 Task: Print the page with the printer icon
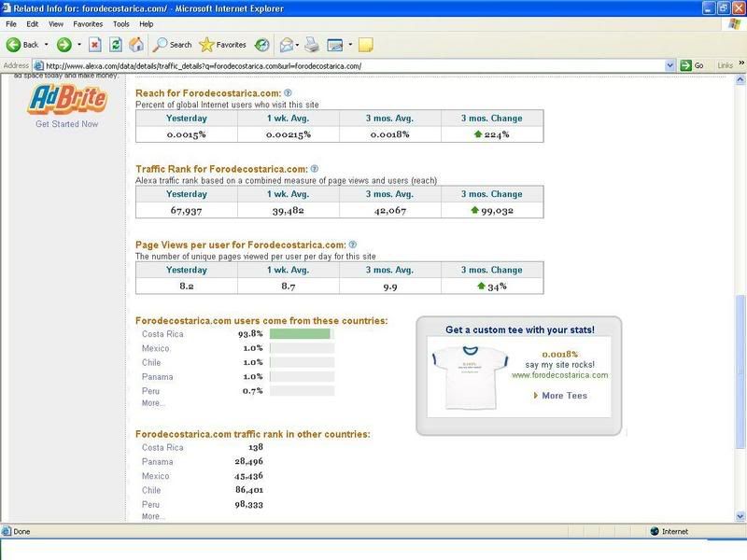coord(312,45)
